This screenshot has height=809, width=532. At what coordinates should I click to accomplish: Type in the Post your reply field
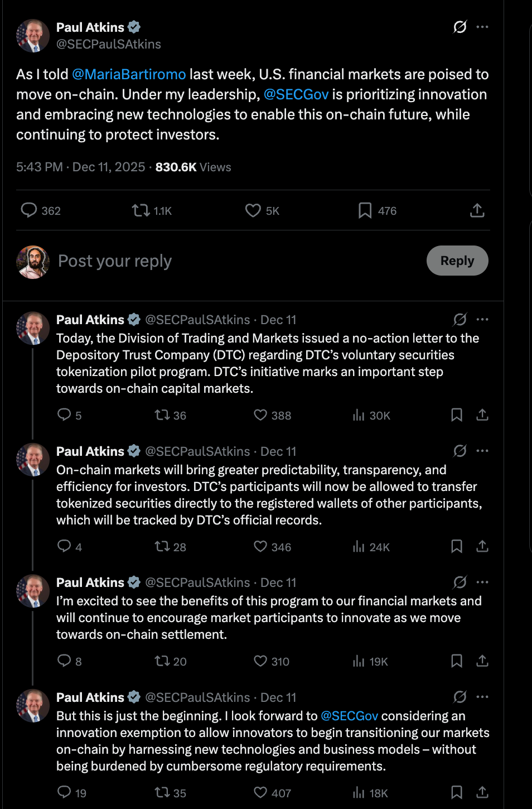(x=223, y=261)
